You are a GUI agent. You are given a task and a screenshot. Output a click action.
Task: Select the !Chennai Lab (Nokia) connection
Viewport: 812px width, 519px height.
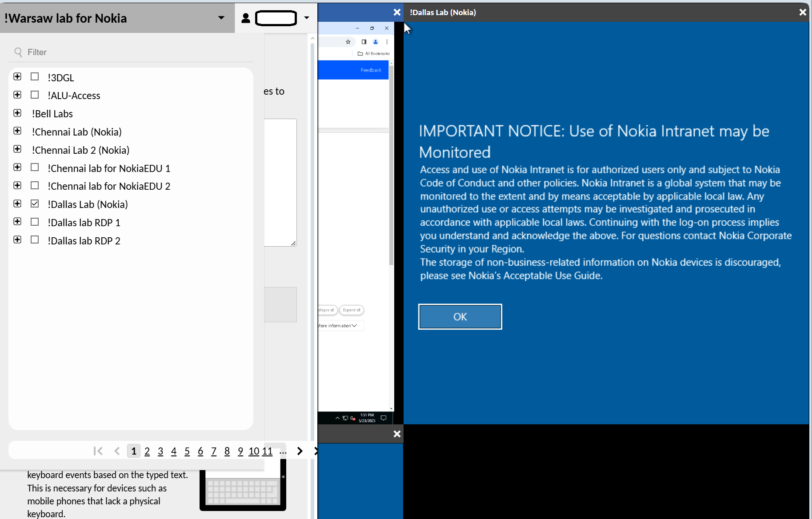tap(76, 132)
